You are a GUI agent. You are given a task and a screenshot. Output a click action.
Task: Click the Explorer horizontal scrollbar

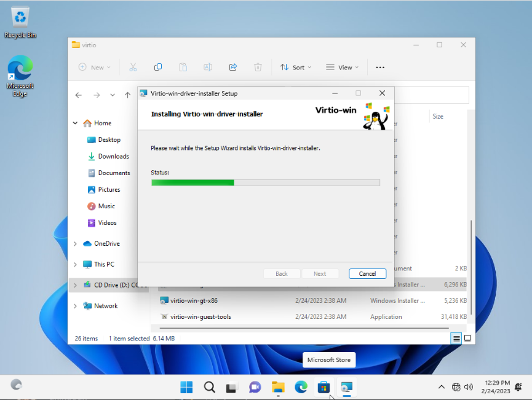point(304,328)
